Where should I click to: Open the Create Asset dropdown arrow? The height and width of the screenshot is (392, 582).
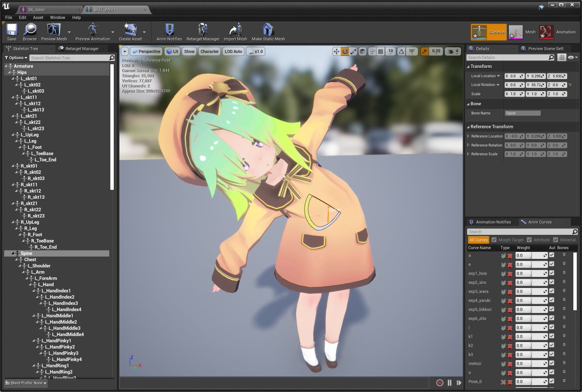coord(145,32)
